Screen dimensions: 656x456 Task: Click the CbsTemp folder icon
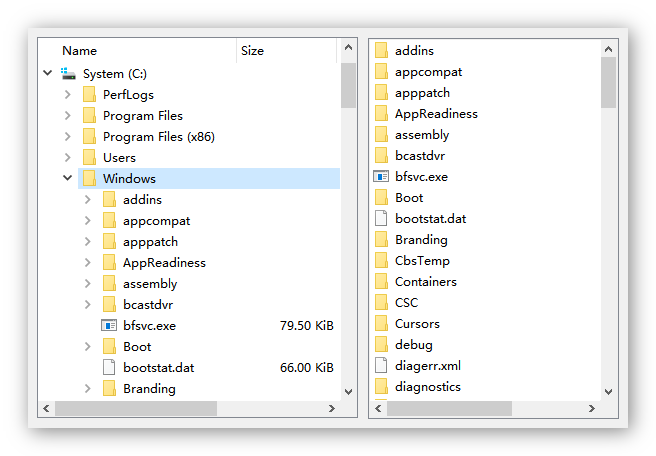tap(380, 261)
